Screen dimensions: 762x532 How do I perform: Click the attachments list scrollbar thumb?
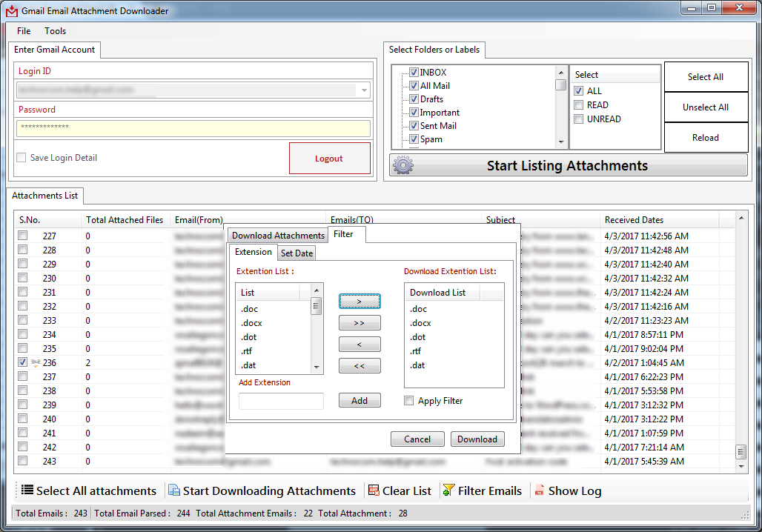point(741,452)
